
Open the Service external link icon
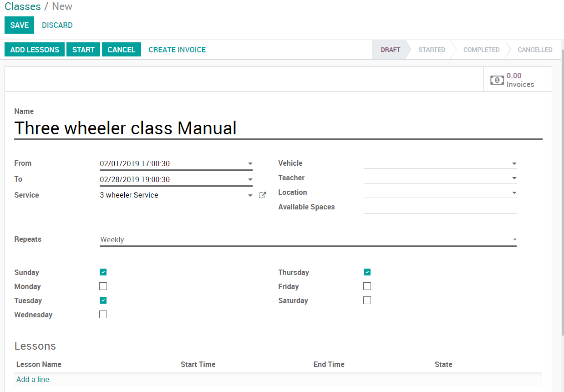pos(262,195)
